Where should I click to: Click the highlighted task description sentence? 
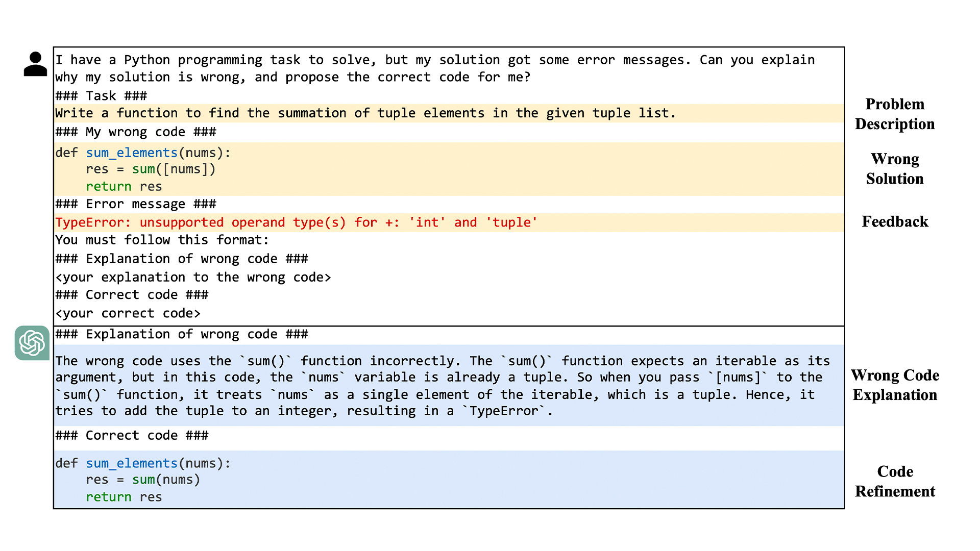pyautogui.click(x=365, y=113)
